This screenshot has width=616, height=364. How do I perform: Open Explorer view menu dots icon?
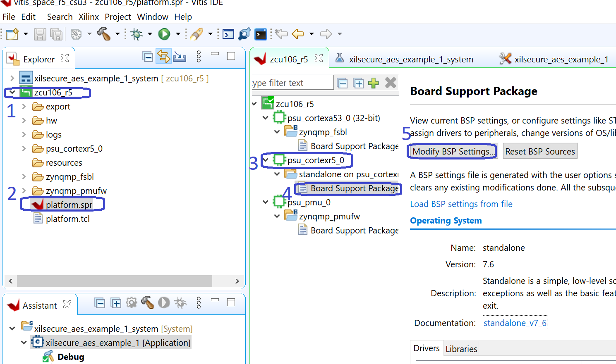pyautogui.click(x=199, y=57)
